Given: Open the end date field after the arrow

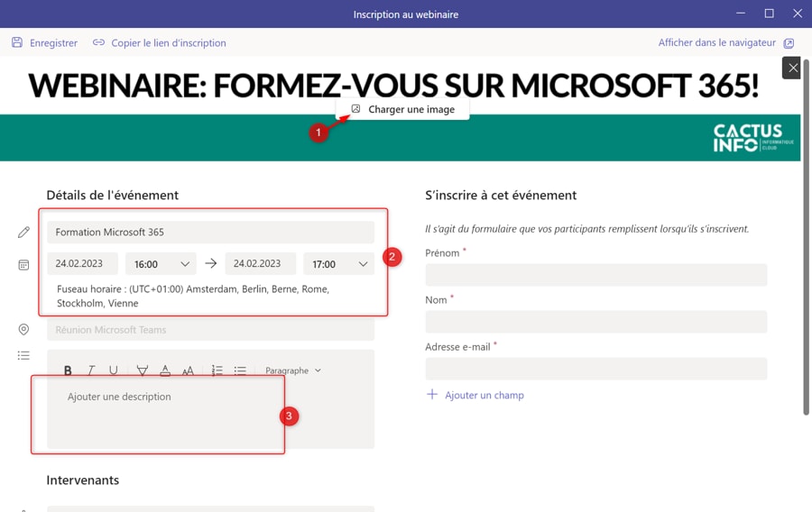Looking at the screenshot, I should (261, 264).
